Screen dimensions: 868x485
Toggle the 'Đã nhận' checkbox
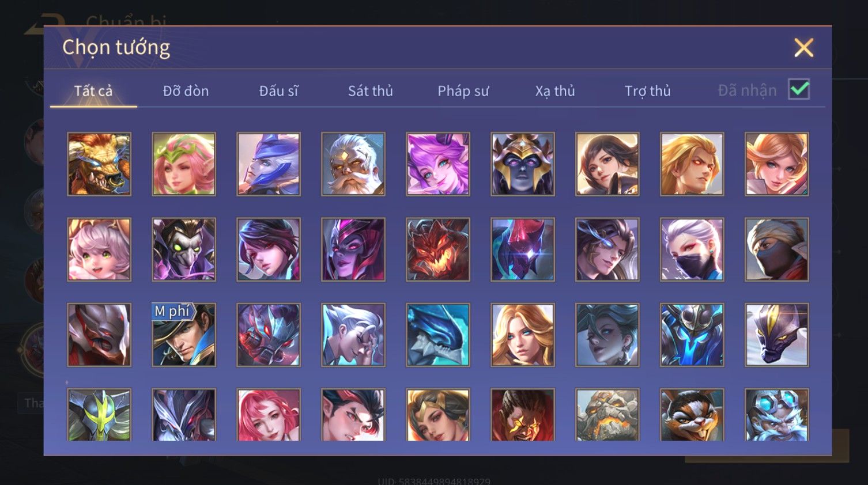[x=799, y=89]
